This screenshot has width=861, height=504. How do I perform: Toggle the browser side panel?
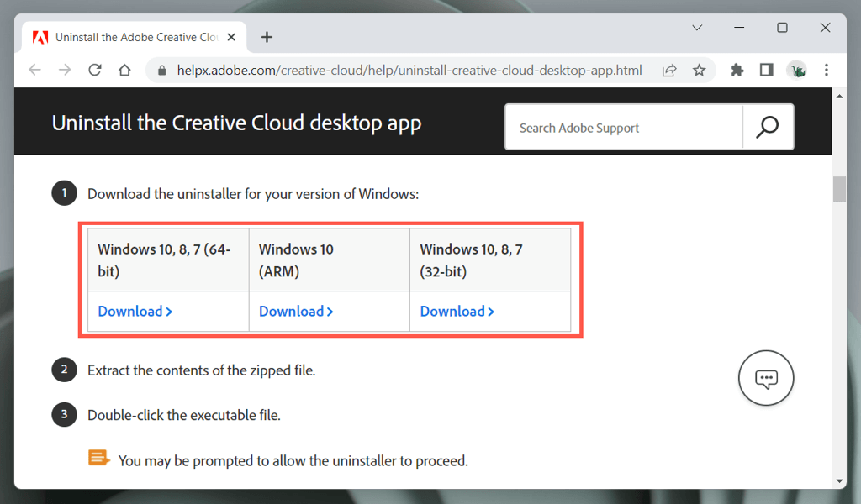coord(767,71)
